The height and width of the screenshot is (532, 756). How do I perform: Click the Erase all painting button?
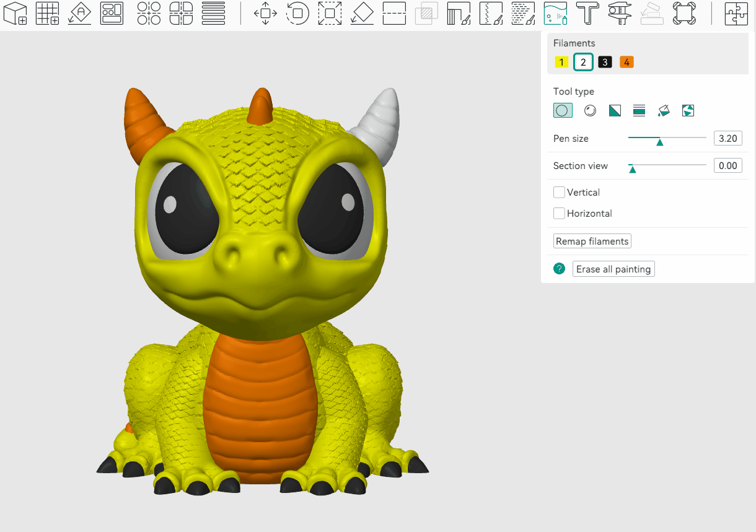pos(613,269)
